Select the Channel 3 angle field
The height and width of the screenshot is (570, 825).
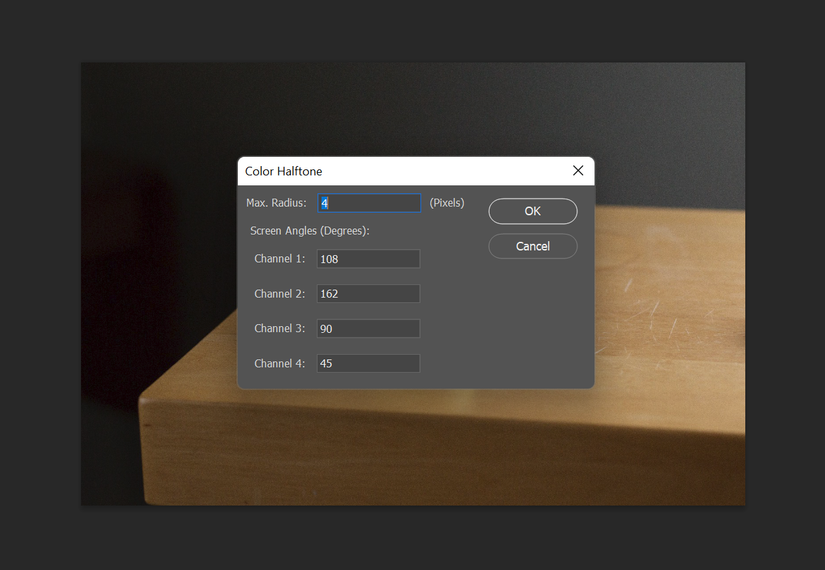368,328
